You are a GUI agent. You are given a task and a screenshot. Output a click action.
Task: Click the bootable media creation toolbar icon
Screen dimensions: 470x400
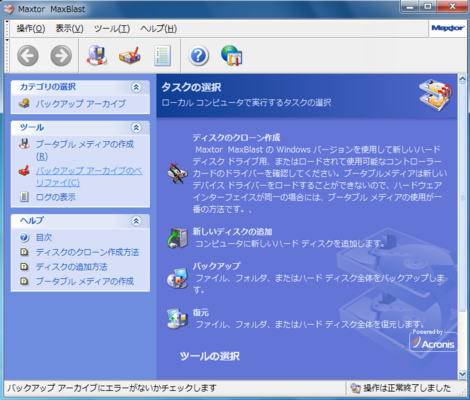pyautogui.click(x=97, y=55)
